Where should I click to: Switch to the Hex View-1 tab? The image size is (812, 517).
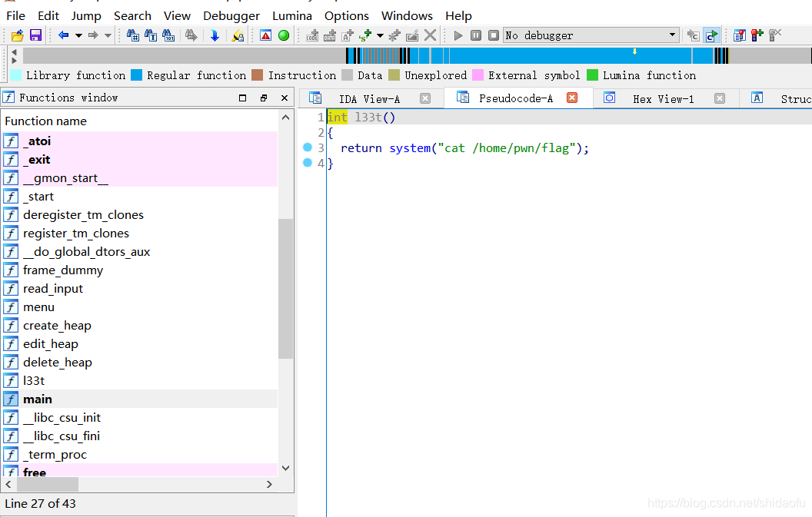[x=663, y=98]
